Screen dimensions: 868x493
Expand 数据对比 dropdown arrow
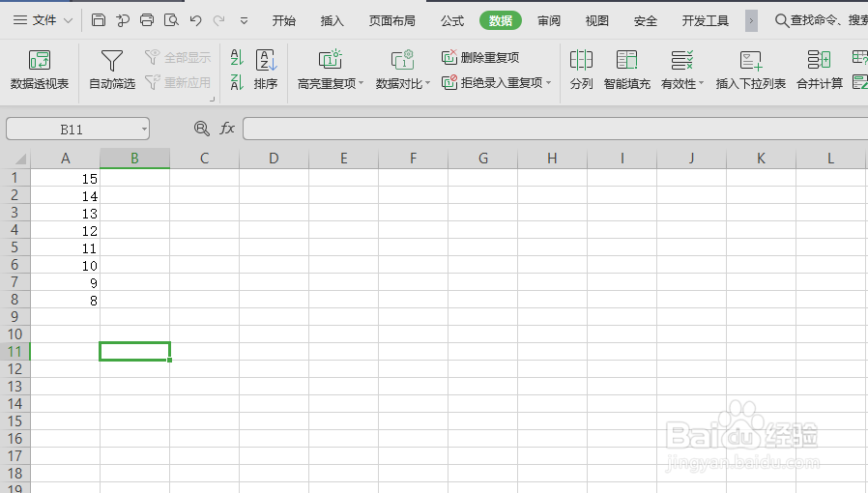click(427, 83)
